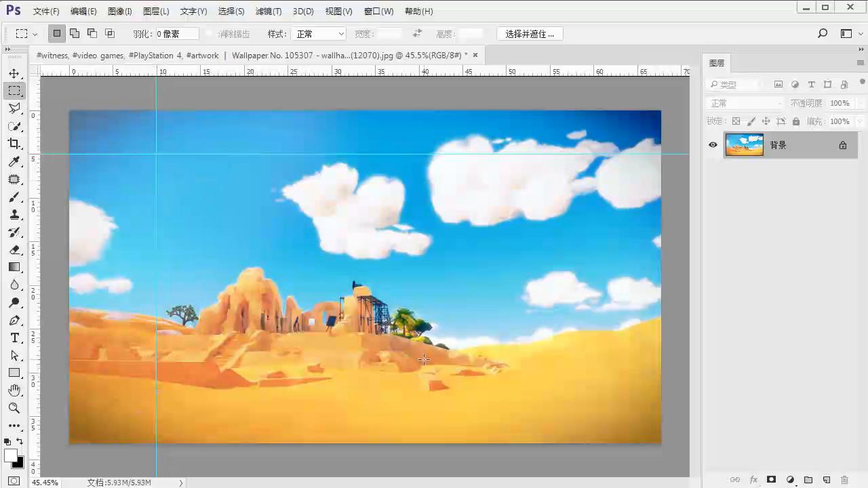Toggle Quick Mask mode

(x=14, y=481)
